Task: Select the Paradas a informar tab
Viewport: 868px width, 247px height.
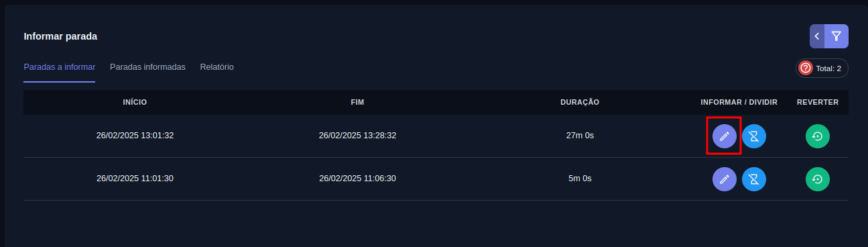Action: click(x=59, y=67)
